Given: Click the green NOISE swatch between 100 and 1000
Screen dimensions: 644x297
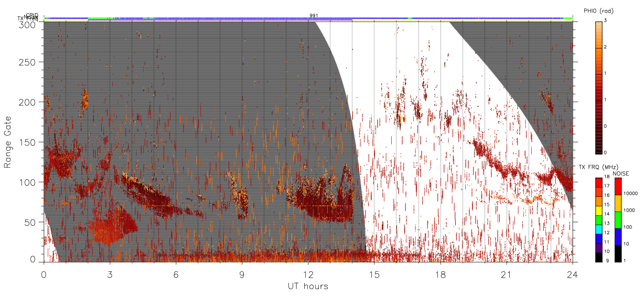Looking at the screenshot, I should [618, 220].
